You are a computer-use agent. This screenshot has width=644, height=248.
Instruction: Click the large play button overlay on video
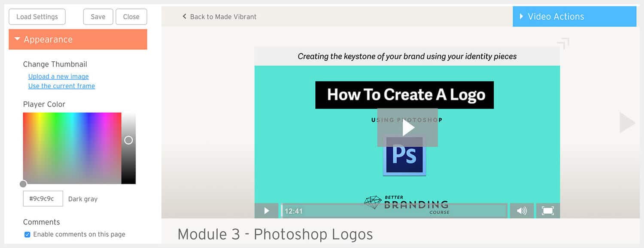407,127
